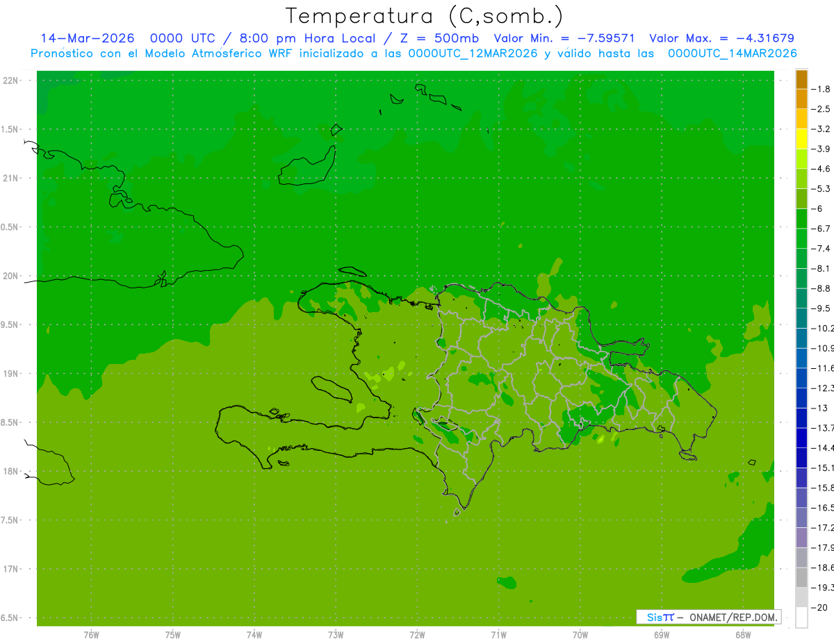Click the "-1.8" colorbar label

click(821, 89)
